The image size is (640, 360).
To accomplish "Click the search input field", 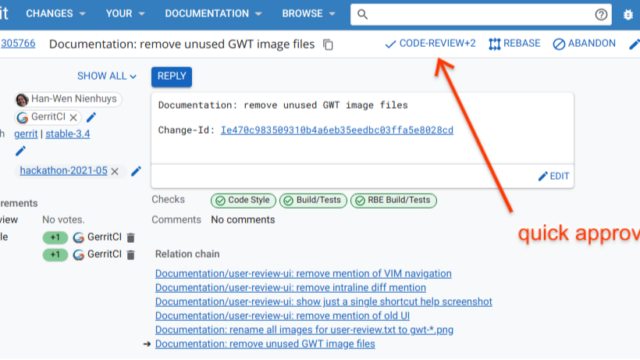I will tap(481, 15).
